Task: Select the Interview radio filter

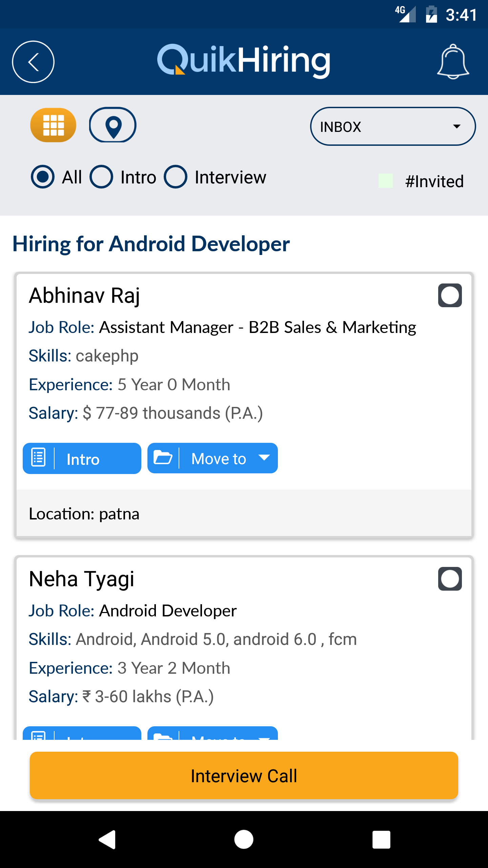Action: click(176, 177)
